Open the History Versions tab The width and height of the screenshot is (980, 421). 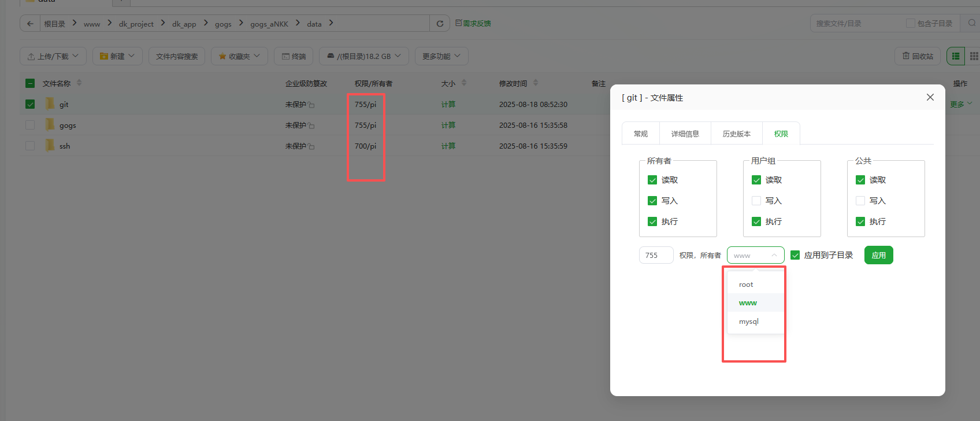pyautogui.click(x=737, y=134)
